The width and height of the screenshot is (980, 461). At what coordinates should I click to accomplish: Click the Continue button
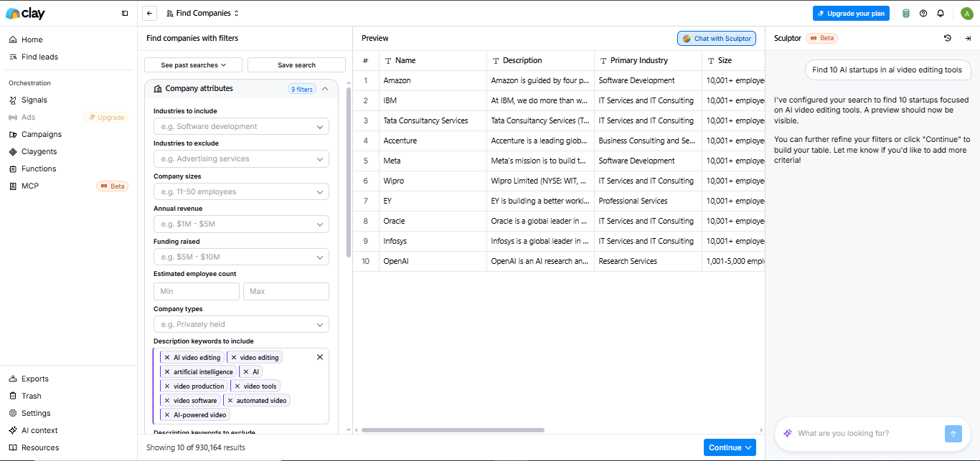pyautogui.click(x=730, y=447)
